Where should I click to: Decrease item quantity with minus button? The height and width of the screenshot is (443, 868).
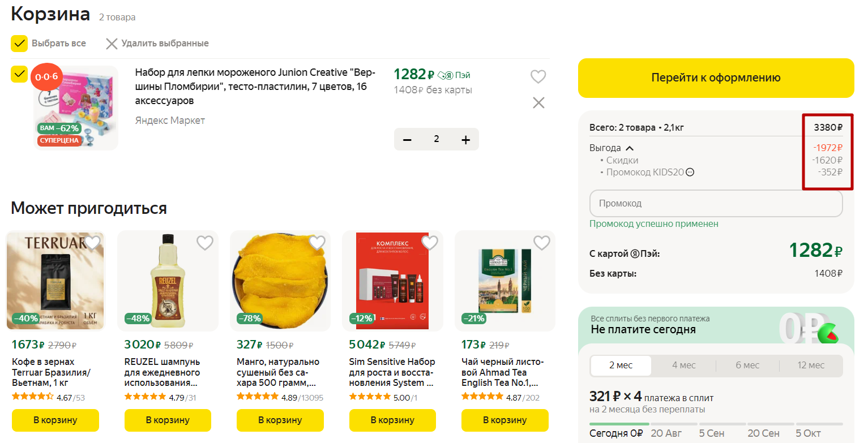click(x=408, y=140)
